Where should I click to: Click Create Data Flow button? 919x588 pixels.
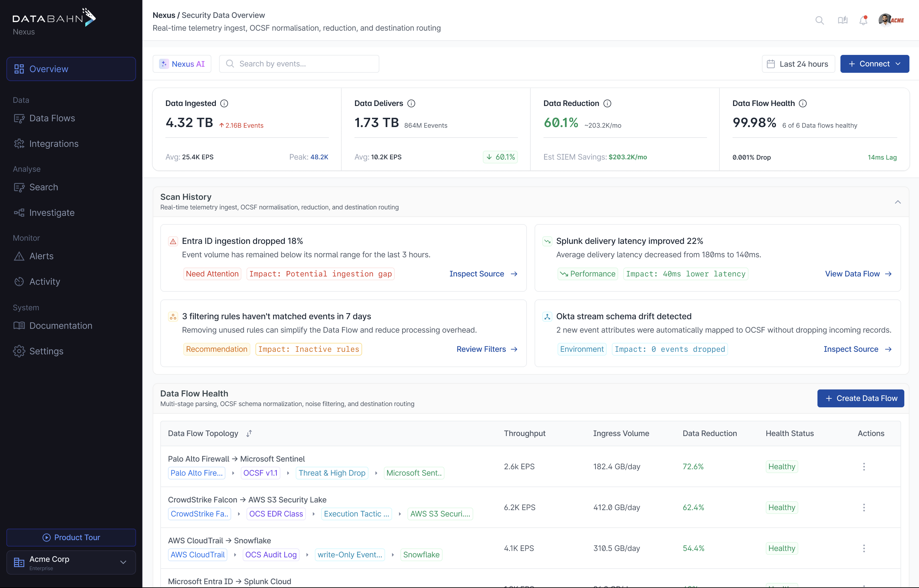pos(861,398)
